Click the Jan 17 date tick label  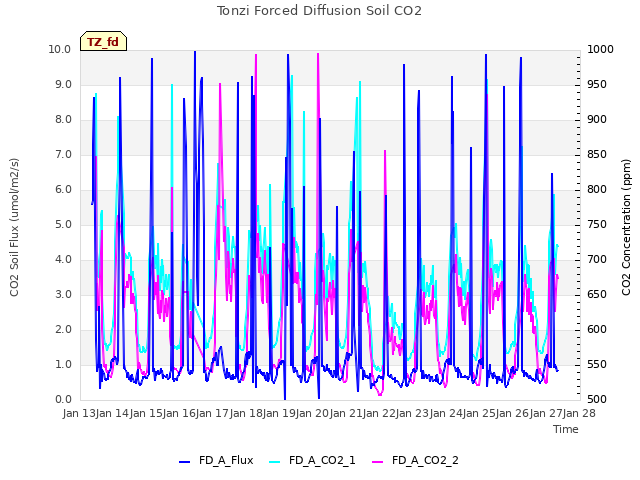click(x=213, y=413)
